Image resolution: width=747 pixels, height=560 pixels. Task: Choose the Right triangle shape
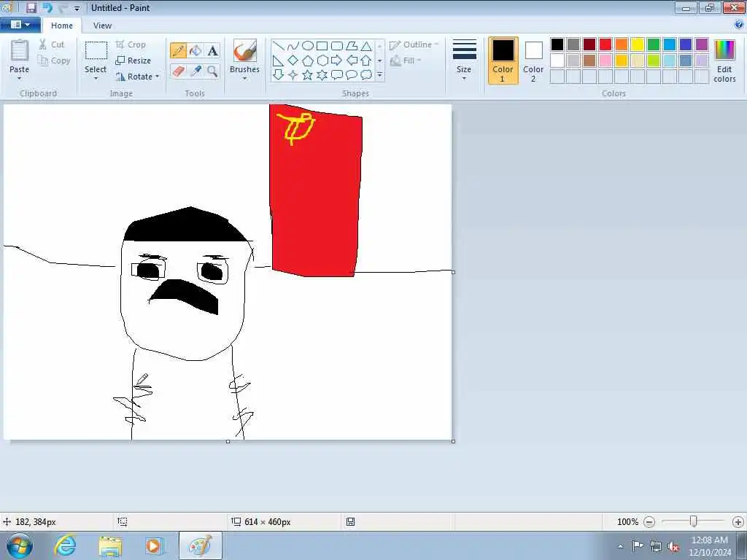coord(279,61)
